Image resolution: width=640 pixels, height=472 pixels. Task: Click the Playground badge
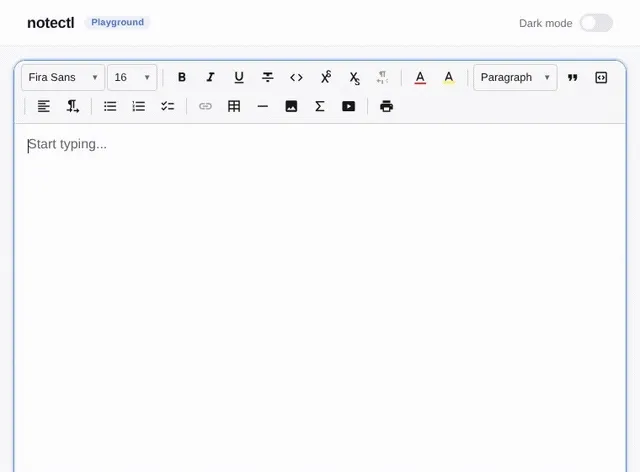tap(118, 22)
